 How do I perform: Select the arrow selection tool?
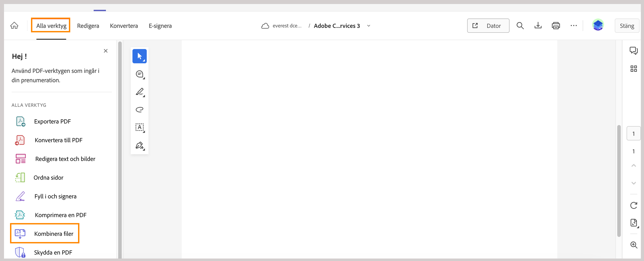coord(140,56)
